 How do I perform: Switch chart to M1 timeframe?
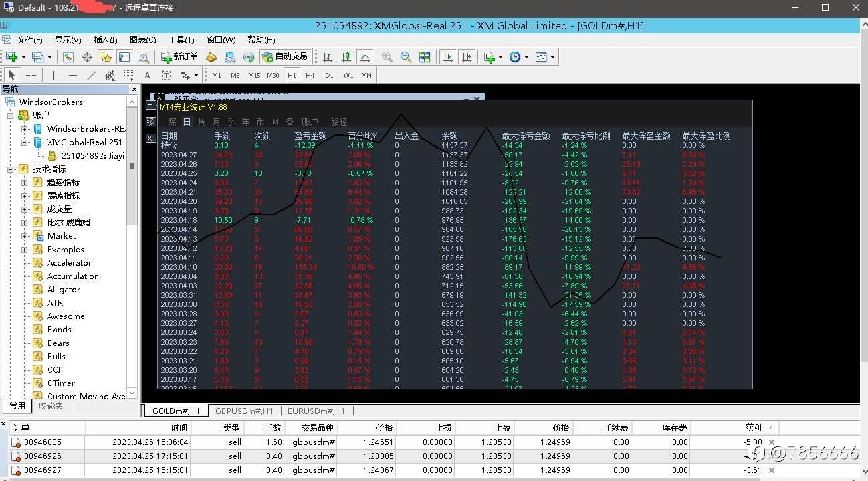tap(217, 75)
